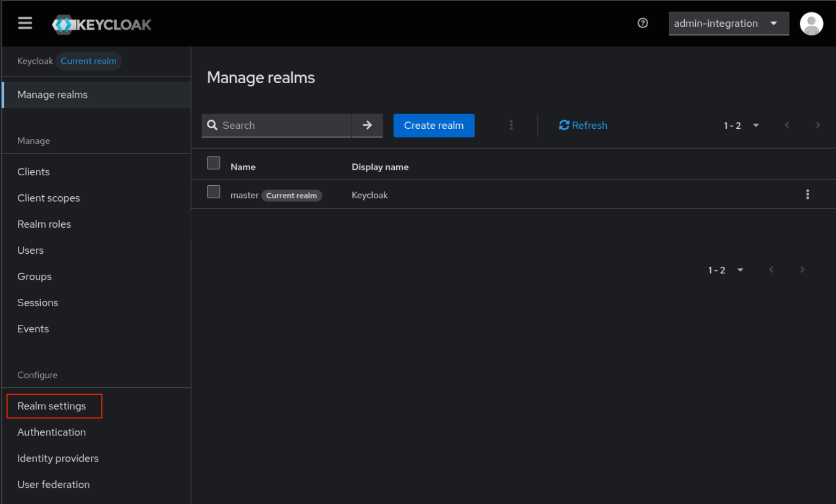This screenshot has height=504, width=836.
Task: Toggle the hamburger navigation menu
Action: pyautogui.click(x=25, y=24)
